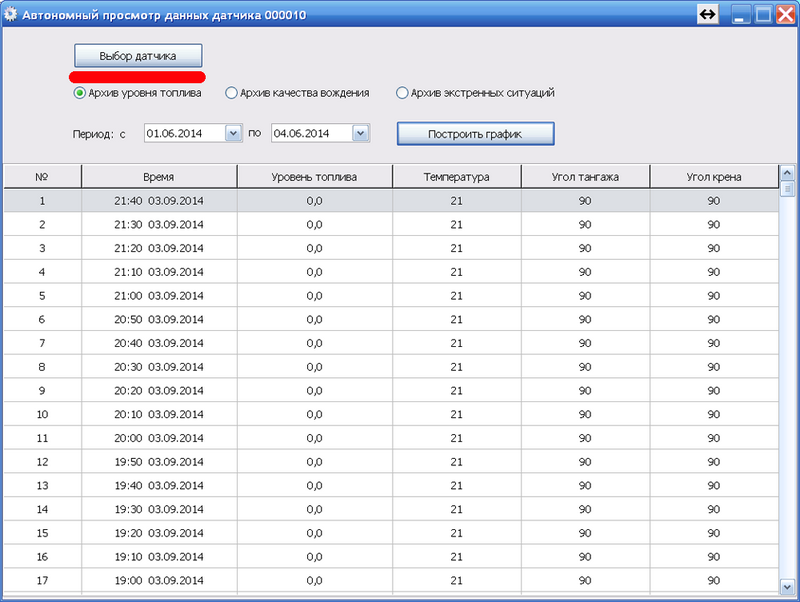
Task: Click the 'Угол тангажа' column header
Action: (x=585, y=177)
